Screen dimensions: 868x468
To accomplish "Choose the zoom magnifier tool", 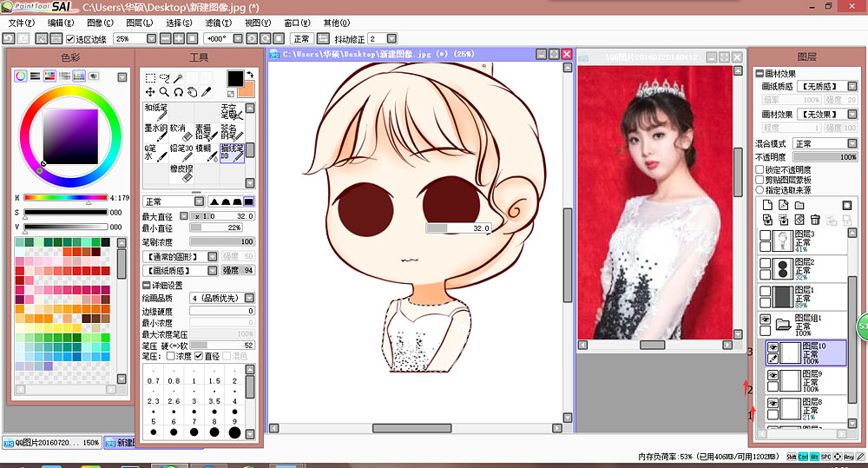I will point(164,91).
